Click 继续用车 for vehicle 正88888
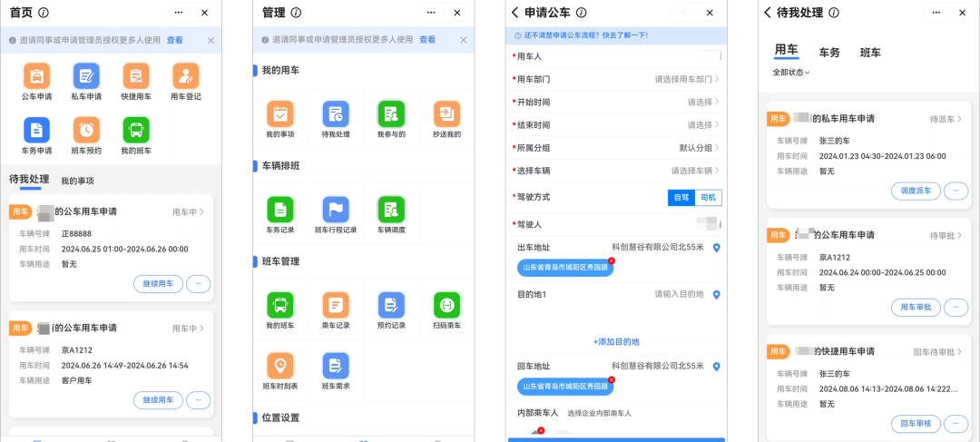This screenshot has height=442, width=980. (x=158, y=284)
